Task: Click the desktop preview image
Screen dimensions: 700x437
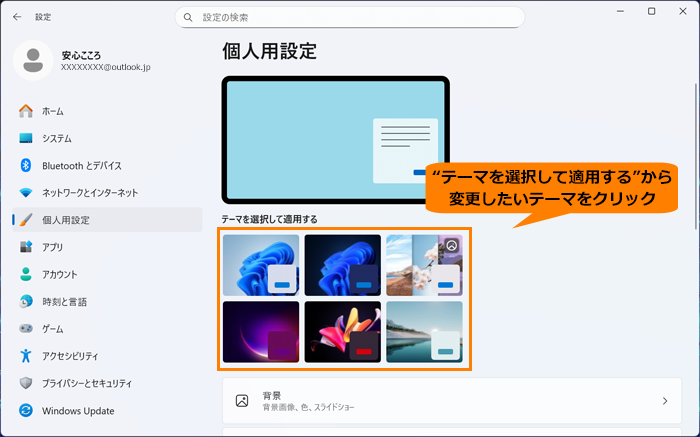Action: click(336, 140)
